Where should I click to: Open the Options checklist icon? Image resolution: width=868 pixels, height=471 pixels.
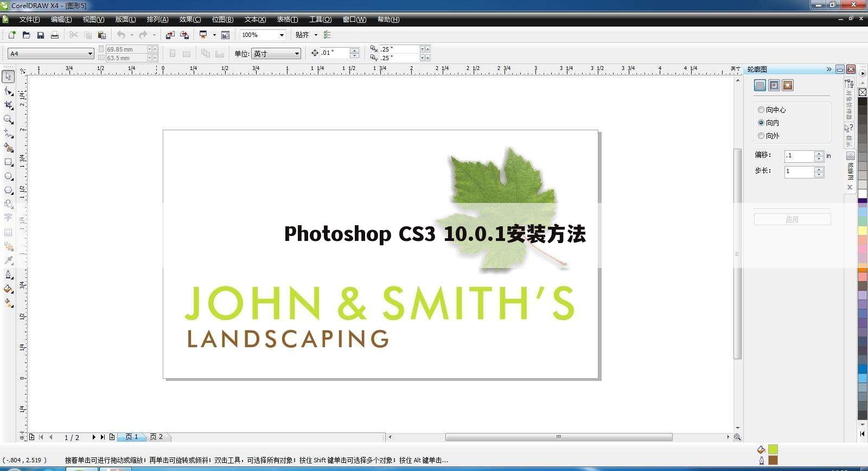pyautogui.click(x=327, y=35)
